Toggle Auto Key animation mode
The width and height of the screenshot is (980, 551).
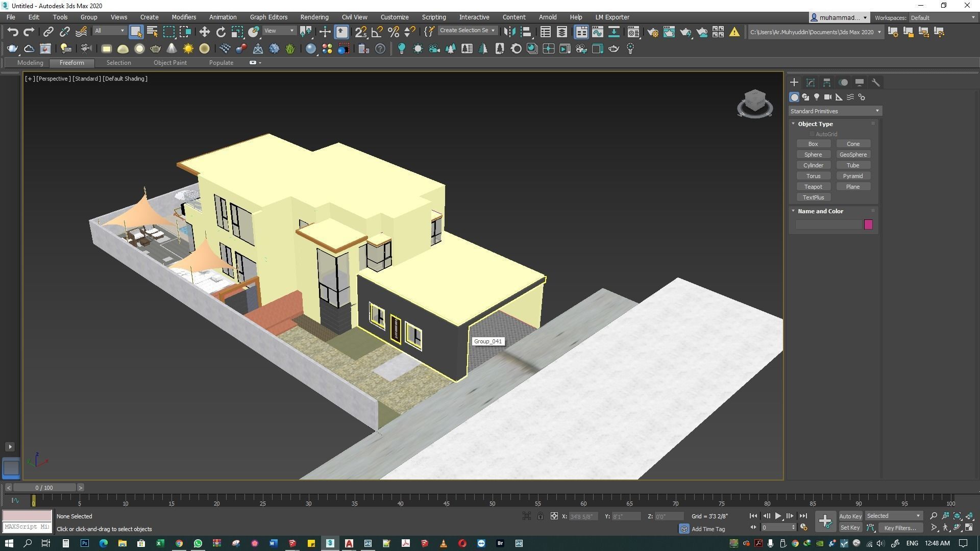click(x=850, y=516)
